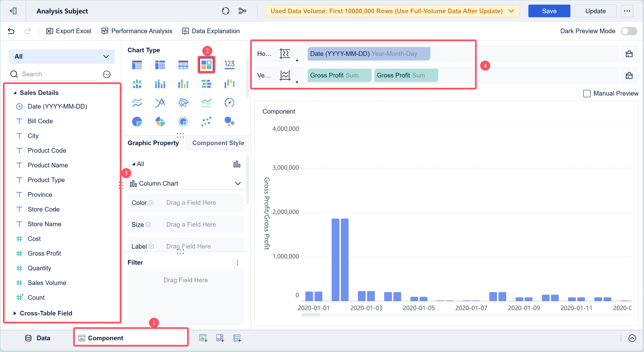Click the undo arrow icon
The width and height of the screenshot is (644, 352).
click(11, 31)
